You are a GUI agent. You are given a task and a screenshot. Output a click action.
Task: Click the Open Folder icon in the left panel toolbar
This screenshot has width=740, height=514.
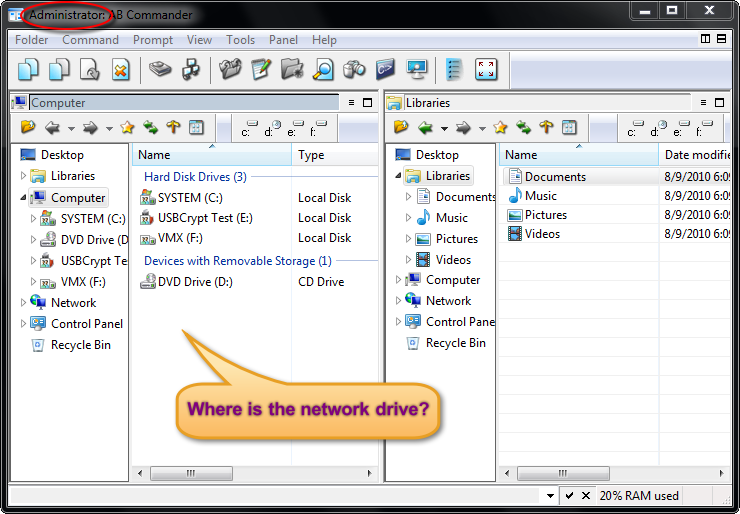(28, 127)
